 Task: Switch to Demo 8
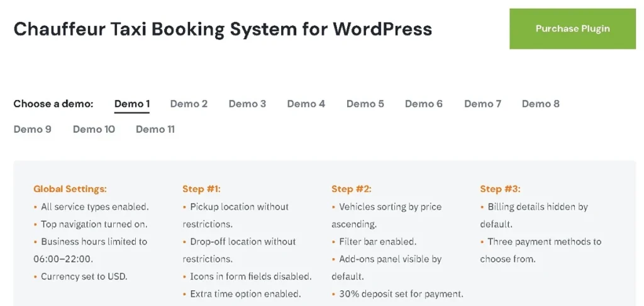(x=540, y=104)
